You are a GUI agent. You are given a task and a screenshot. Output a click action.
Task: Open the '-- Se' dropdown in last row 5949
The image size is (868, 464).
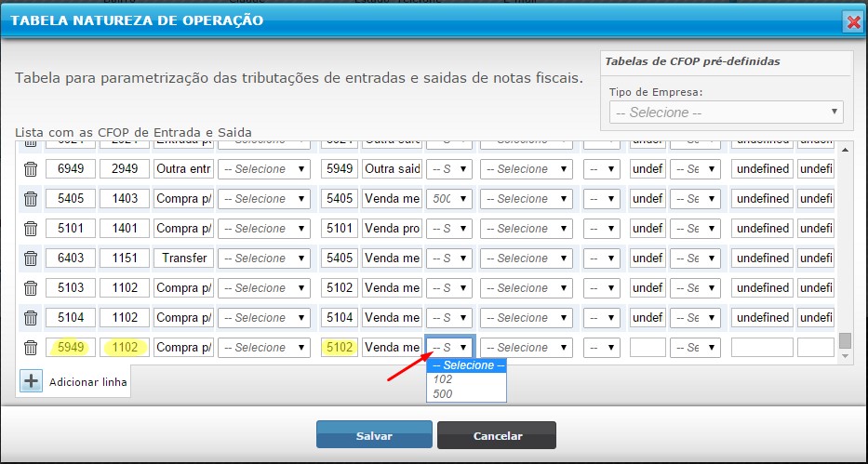(x=695, y=348)
